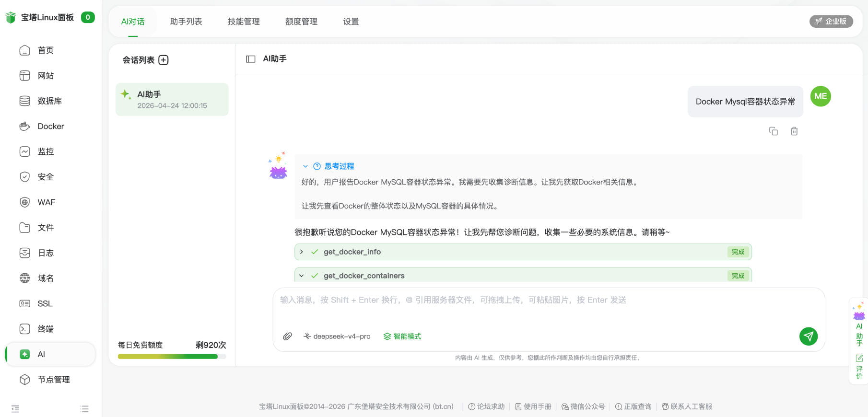Image resolution: width=868 pixels, height=417 pixels.
Task: Expand the get_docker_info tool result
Action: coord(302,252)
